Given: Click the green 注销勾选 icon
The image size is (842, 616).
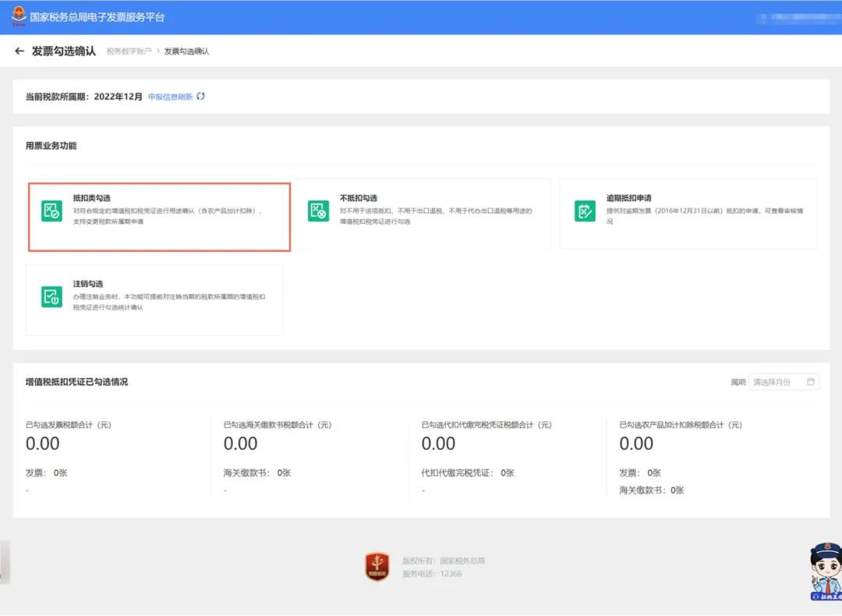Looking at the screenshot, I should 51,296.
